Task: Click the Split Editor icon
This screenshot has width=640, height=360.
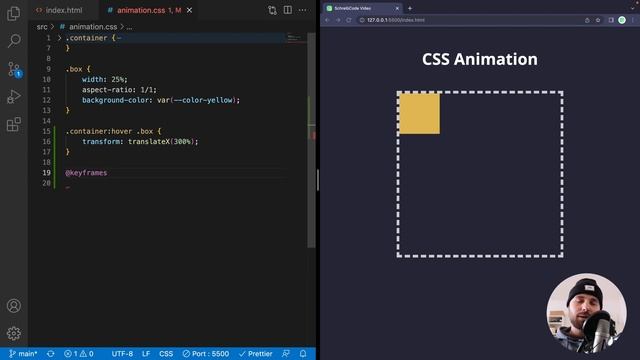Action: point(288,10)
